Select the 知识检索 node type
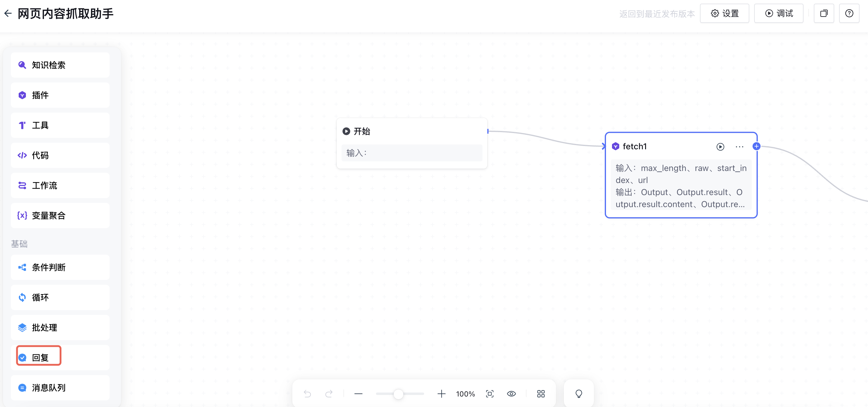The image size is (868, 407). (60, 65)
